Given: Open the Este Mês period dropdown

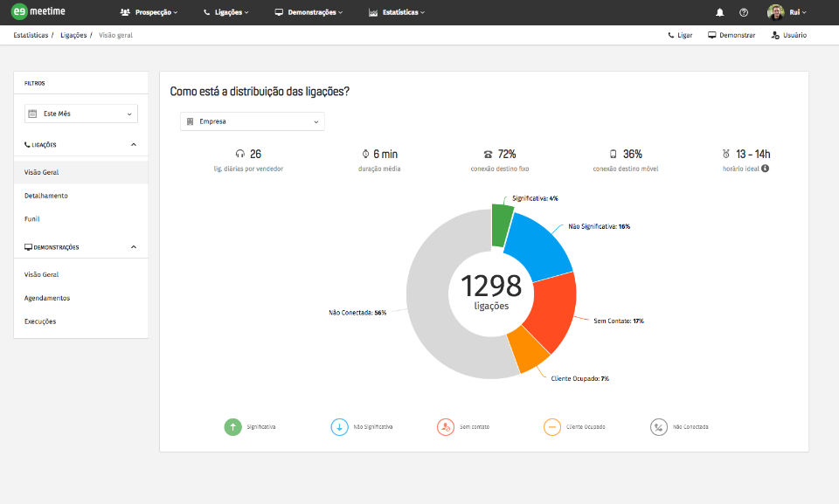Looking at the screenshot, I should tap(81, 114).
